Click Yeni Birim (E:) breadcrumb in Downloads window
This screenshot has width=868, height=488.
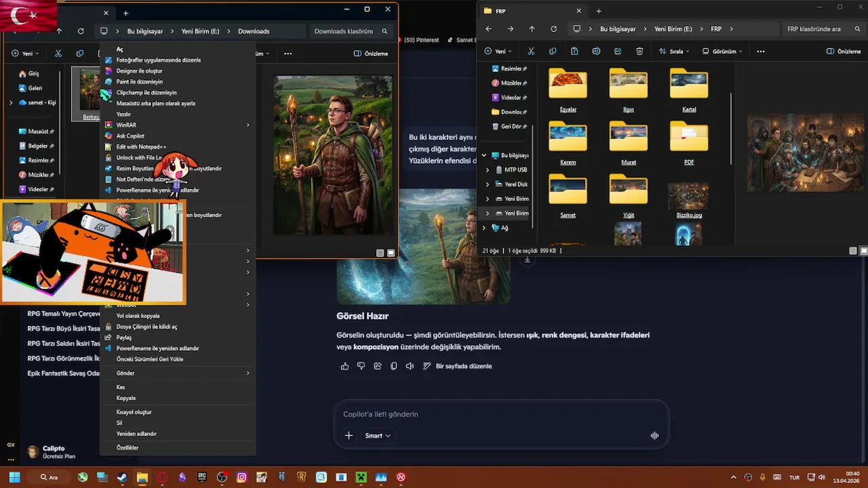(x=200, y=31)
